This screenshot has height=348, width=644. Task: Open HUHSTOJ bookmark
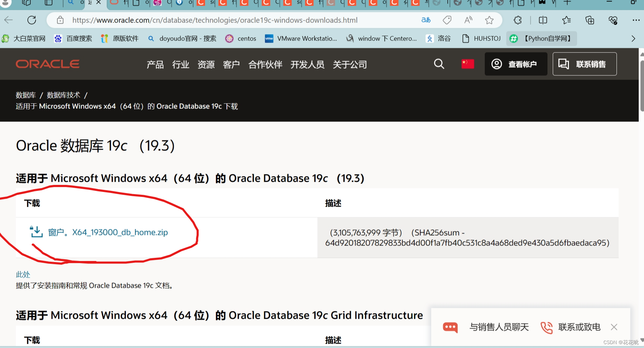click(x=481, y=38)
